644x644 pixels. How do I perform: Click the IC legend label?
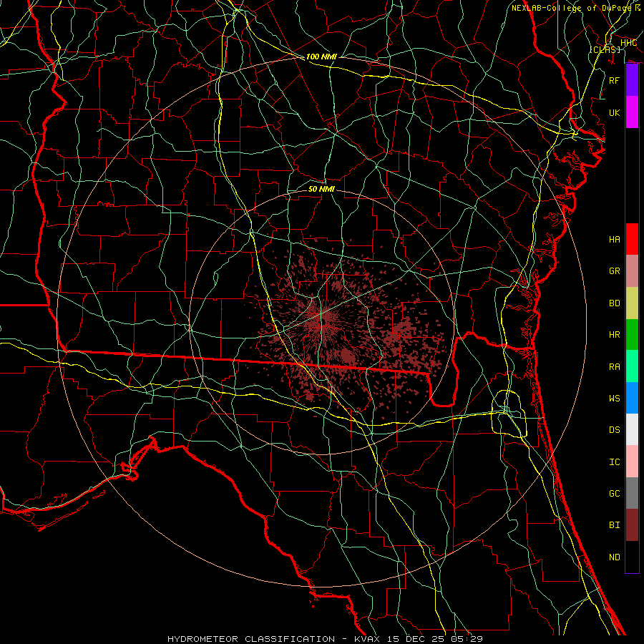615,462
